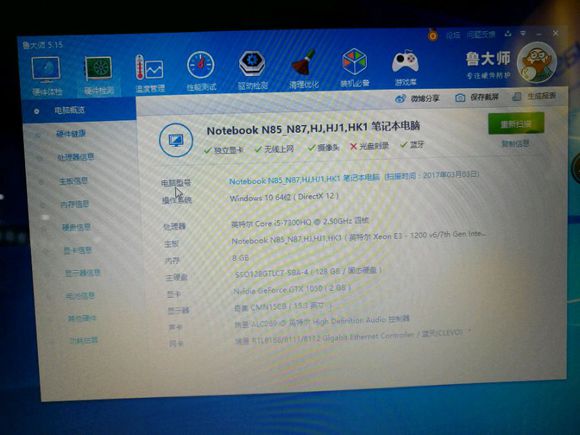Open 内存信息 memory info
Viewport: 580px width, 435px height.
75,204
